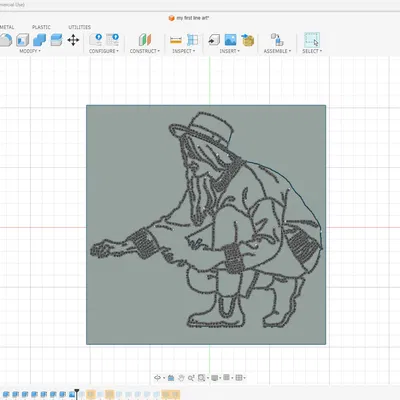
Task: Select the first sketch feature in the timeline
Action: coord(6,395)
